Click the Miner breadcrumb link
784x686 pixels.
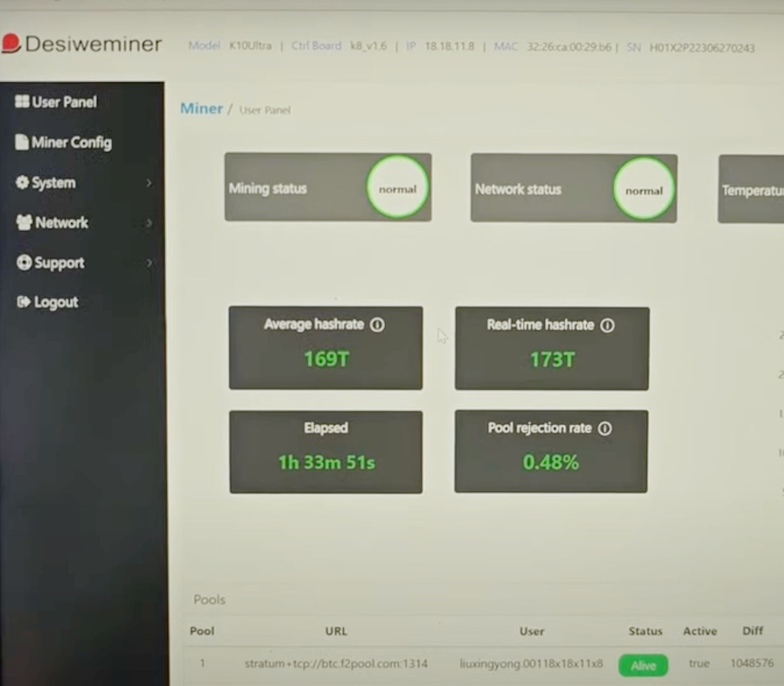click(201, 108)
